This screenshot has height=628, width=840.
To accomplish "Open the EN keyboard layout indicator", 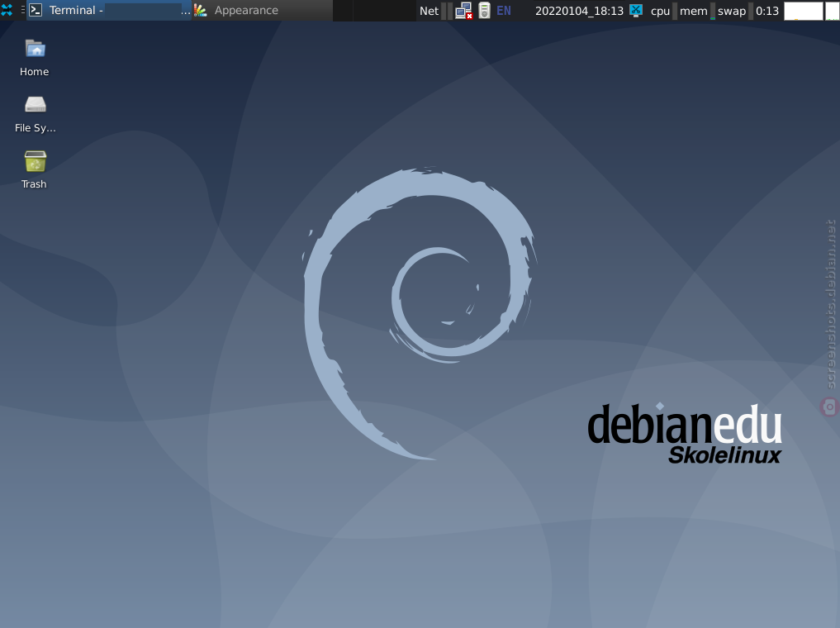I will click(x=504, y=11).
